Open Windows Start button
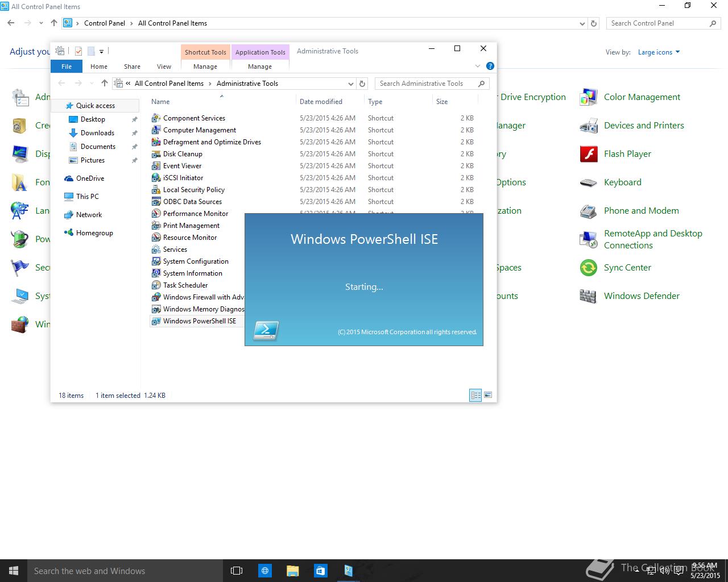Image resolution: width=728 pixels, height=582 pixels. [14, 571]
